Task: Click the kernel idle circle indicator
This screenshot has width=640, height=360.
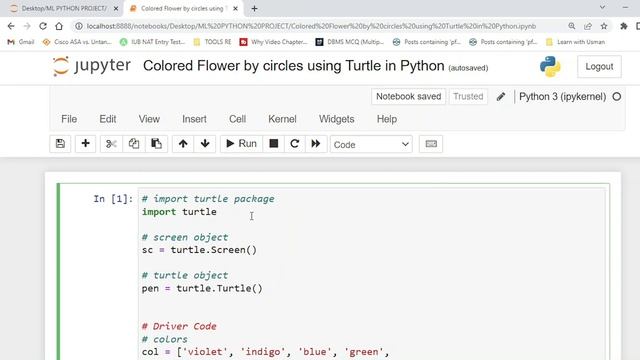Action: point(617,97)
